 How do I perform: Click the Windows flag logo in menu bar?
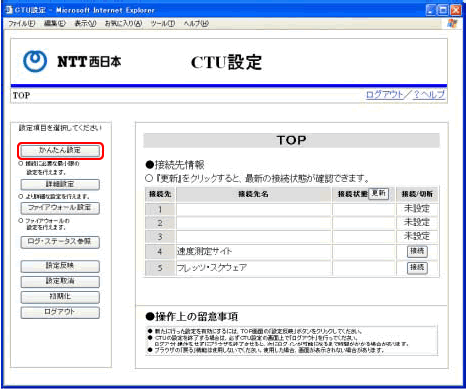[452, 23]
